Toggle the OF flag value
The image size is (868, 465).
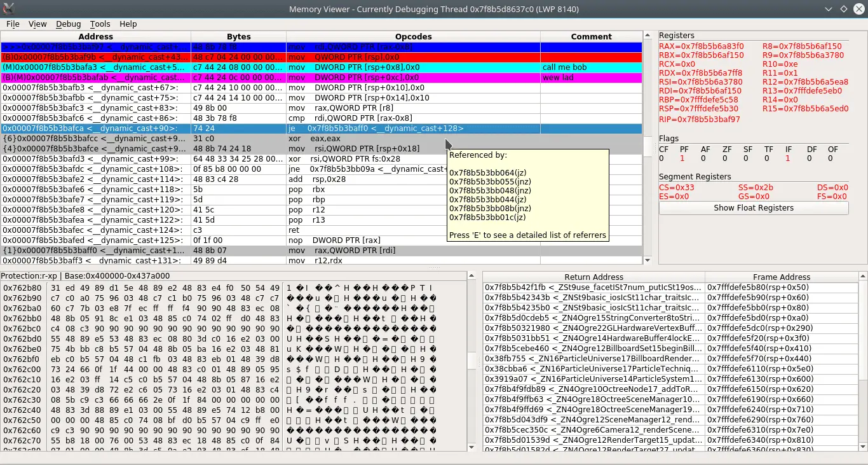pos(831,158)
